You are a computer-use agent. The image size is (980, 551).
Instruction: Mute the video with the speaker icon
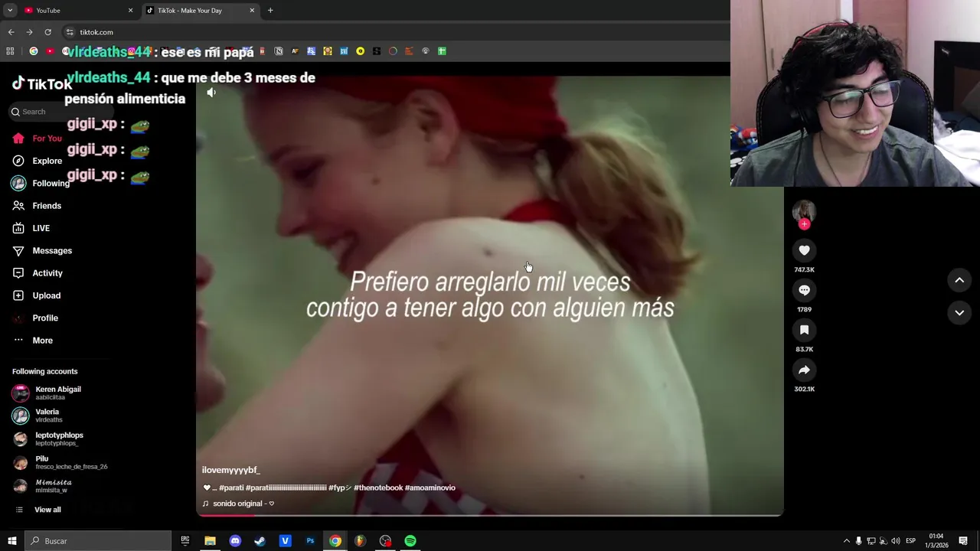[x=211, y=93]
